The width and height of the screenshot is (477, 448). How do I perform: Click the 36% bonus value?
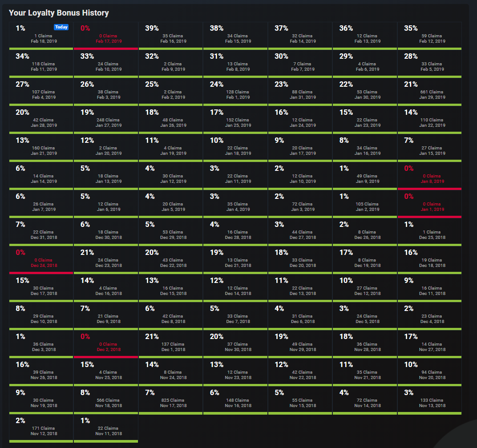coord(346,28)
